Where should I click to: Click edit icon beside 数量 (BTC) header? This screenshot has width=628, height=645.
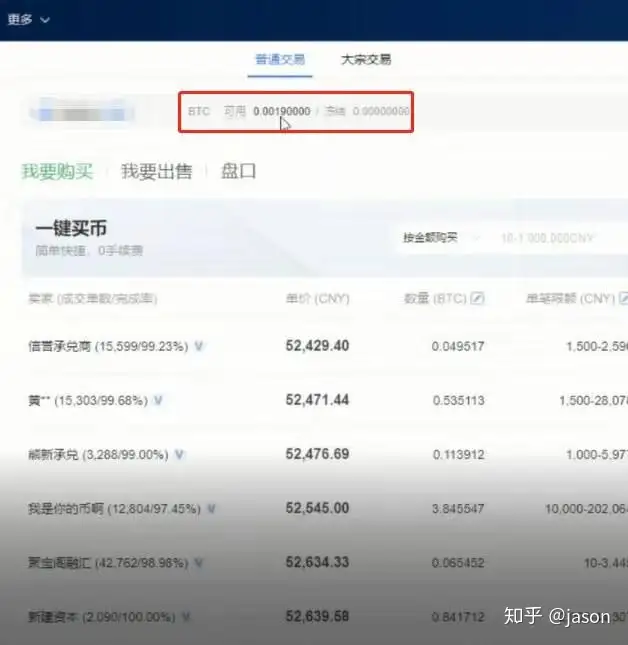[x=477, y=298]
